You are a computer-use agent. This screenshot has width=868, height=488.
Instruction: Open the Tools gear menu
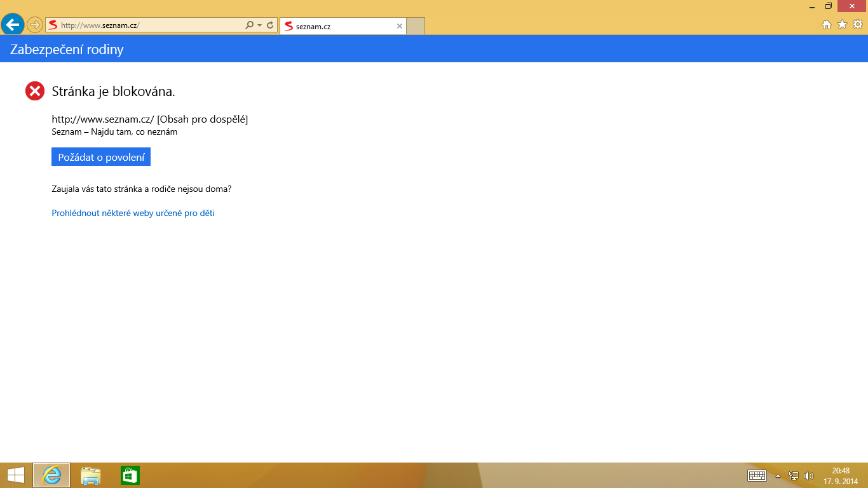point(857,25)
